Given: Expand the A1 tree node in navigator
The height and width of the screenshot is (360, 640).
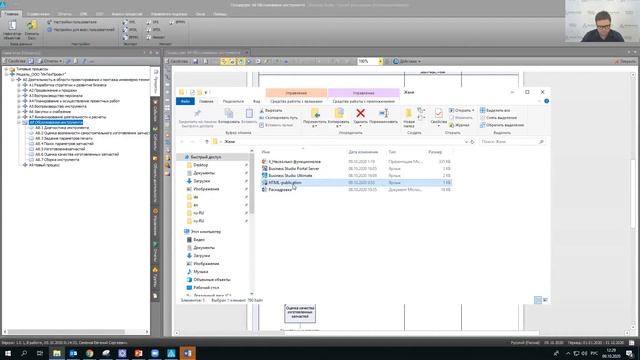Looking at the screenshot, I should point(19,85).
